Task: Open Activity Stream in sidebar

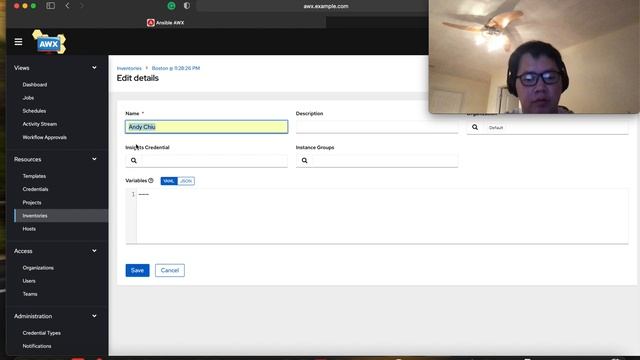Action: (40, 124)
